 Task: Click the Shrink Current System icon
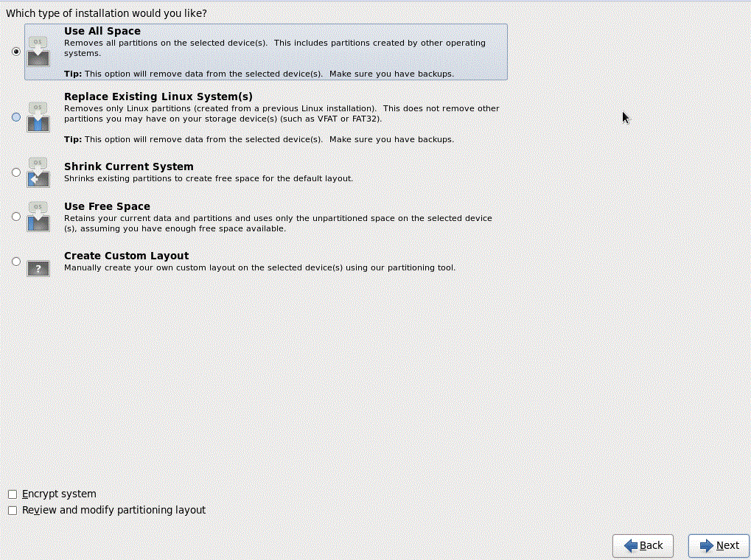[38, 172]
